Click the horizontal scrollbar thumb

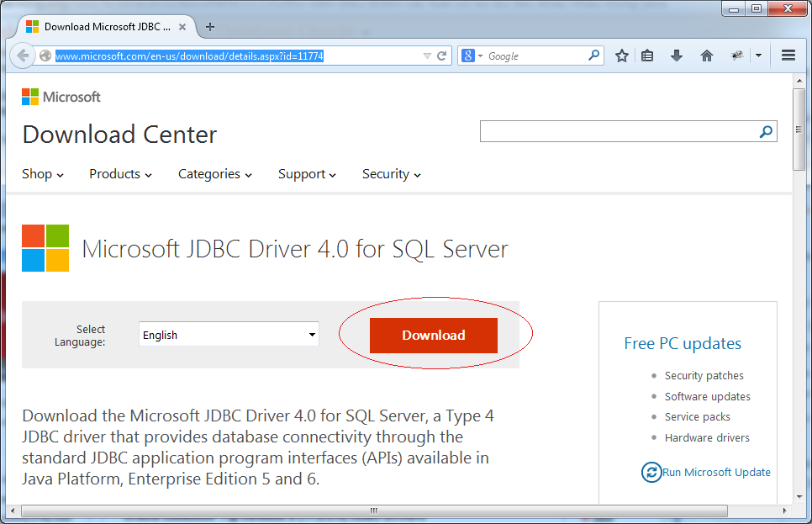374,511
